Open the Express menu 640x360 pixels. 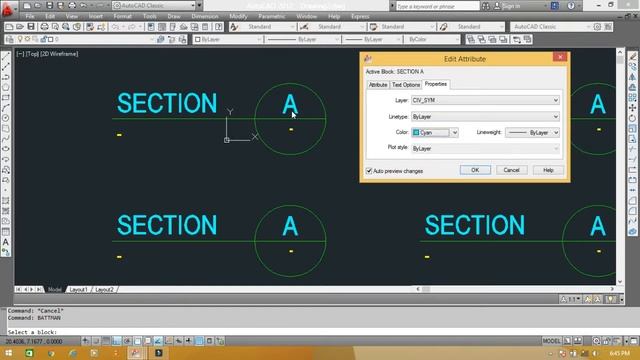click(360, 16)
